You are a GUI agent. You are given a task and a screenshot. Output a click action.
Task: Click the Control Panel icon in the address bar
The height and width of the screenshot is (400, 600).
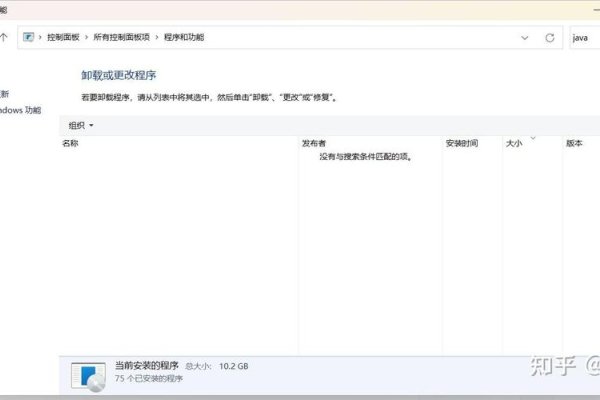pos(28,37)
